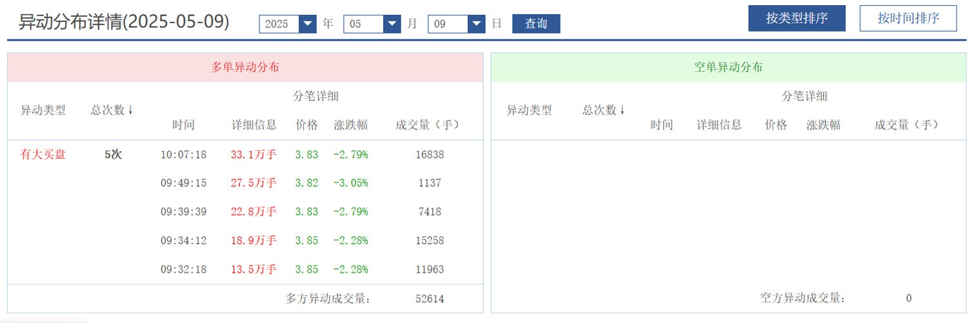This screenshot has width=980, height=323.
Task: Click the volume 11963 cell
Action: click(430, 269)
